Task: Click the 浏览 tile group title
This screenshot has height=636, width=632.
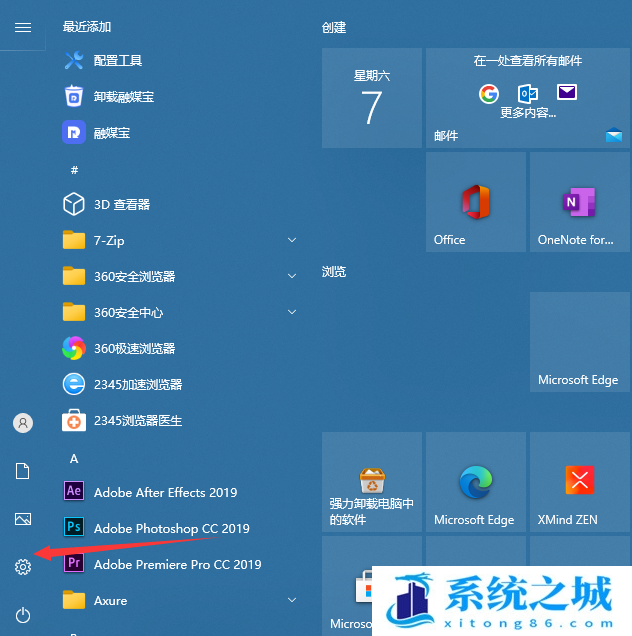Action: pyautogui.click(x=333, y=271)
